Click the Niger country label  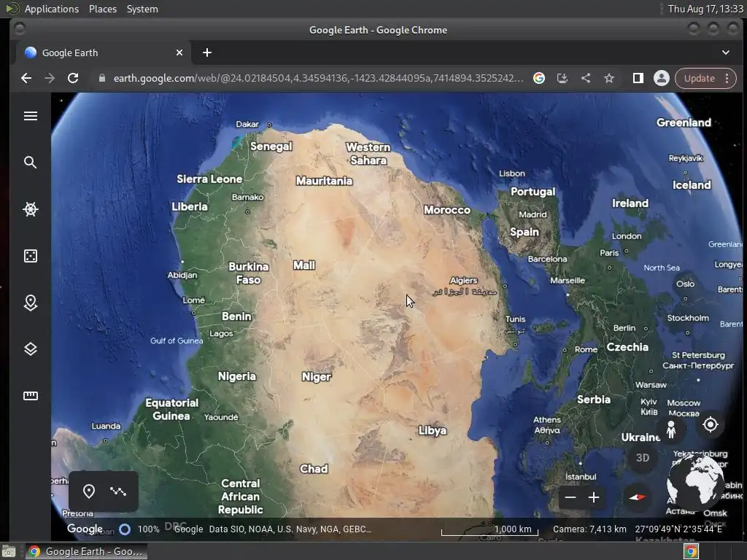pyautogui.click(x=317, y=377)
